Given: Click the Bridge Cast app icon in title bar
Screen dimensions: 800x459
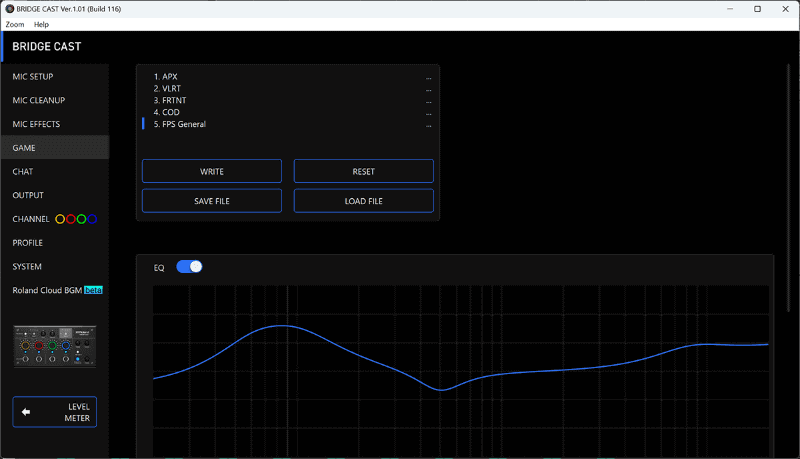Looking at the screenshot, I should [x=9, y=9].
